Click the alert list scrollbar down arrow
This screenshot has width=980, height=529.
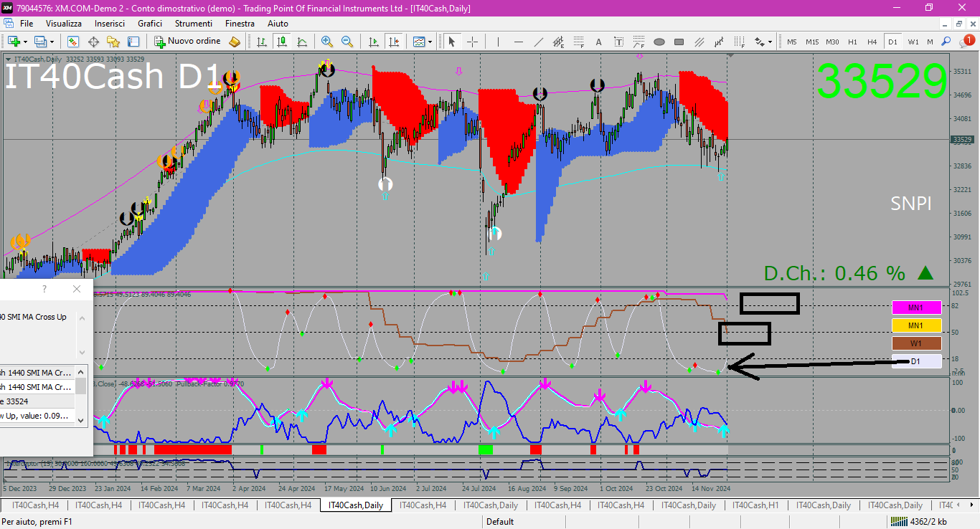(81, 420)
